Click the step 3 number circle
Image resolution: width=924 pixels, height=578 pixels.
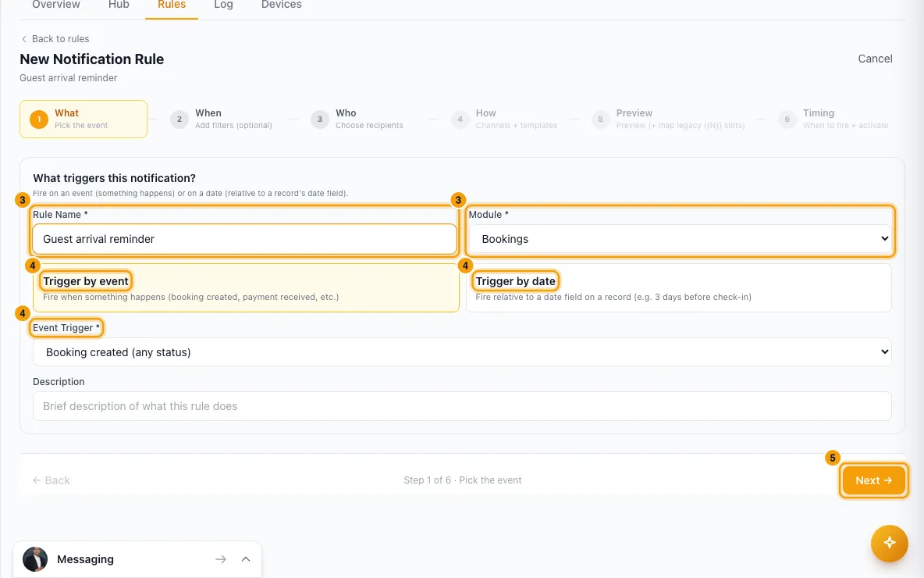click(x=319, y=120)
